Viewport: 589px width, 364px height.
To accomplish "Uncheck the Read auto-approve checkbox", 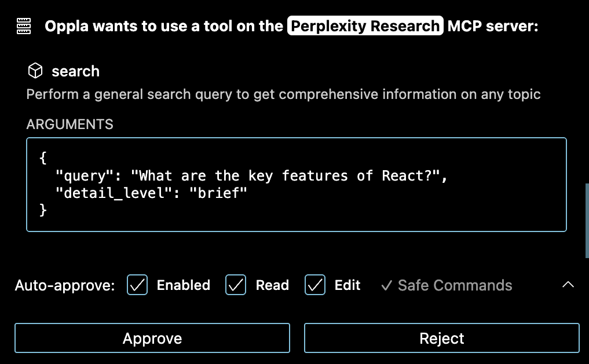I will coord(236,285).
